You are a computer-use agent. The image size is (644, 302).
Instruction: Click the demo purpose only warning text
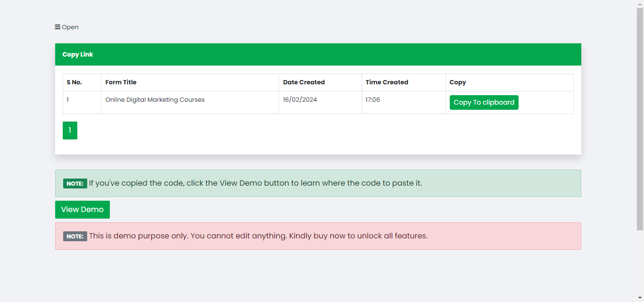258,236
